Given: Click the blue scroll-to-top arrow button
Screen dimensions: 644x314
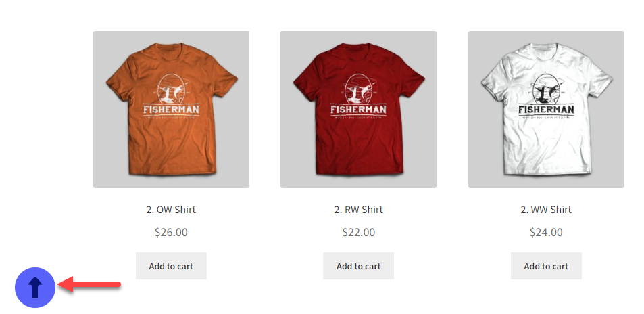Looking at the screenshot, I should [x=35, y=287].
